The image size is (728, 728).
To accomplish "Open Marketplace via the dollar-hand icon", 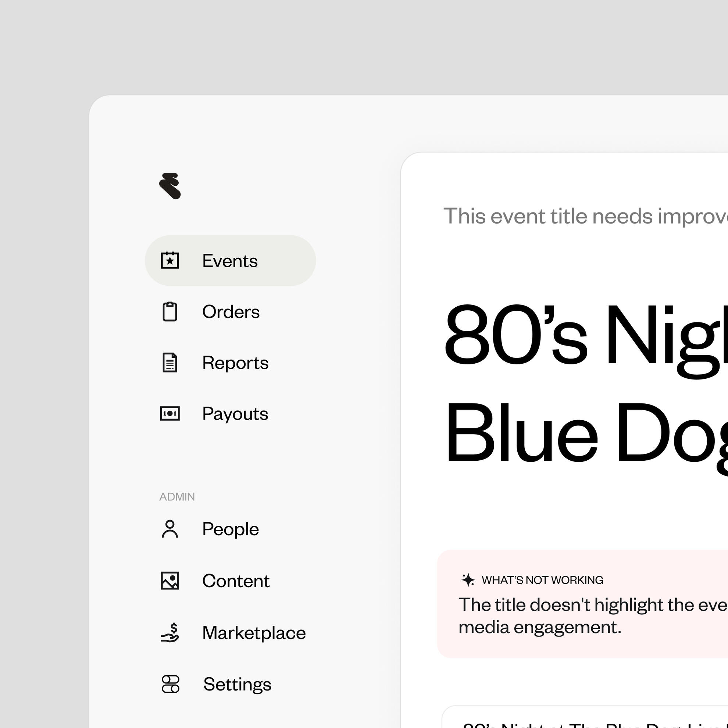I will pos(171,632).
